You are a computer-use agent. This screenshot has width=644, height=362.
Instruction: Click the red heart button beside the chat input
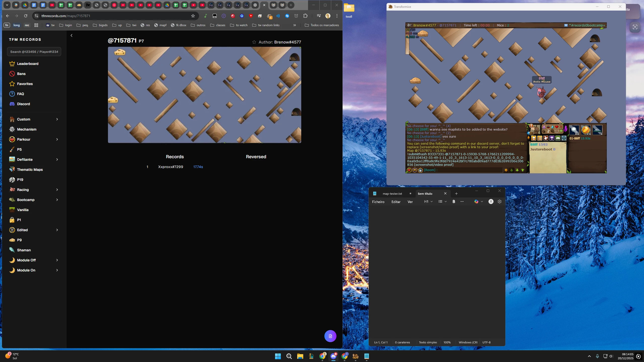[x=409, y=170]
